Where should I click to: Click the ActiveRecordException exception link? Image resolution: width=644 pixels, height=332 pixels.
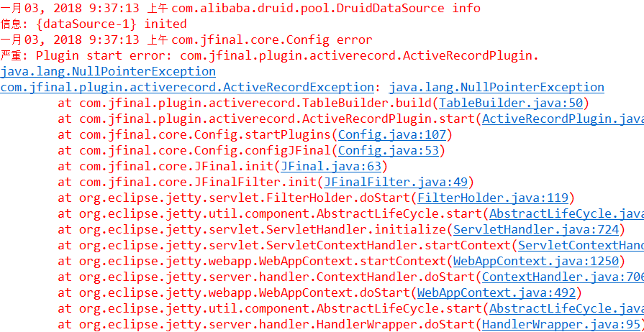[x=187, y=88]
